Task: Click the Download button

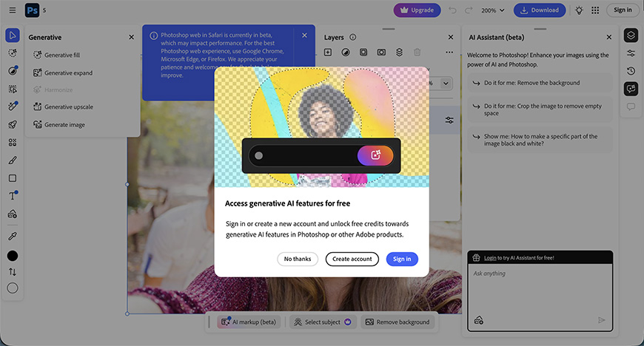Action: point(540,10)
